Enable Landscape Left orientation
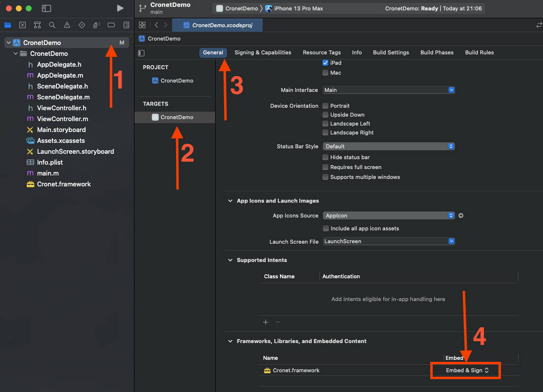Image resolution: width=543 pixels, height=392 pixels. [x=325, y=124]
